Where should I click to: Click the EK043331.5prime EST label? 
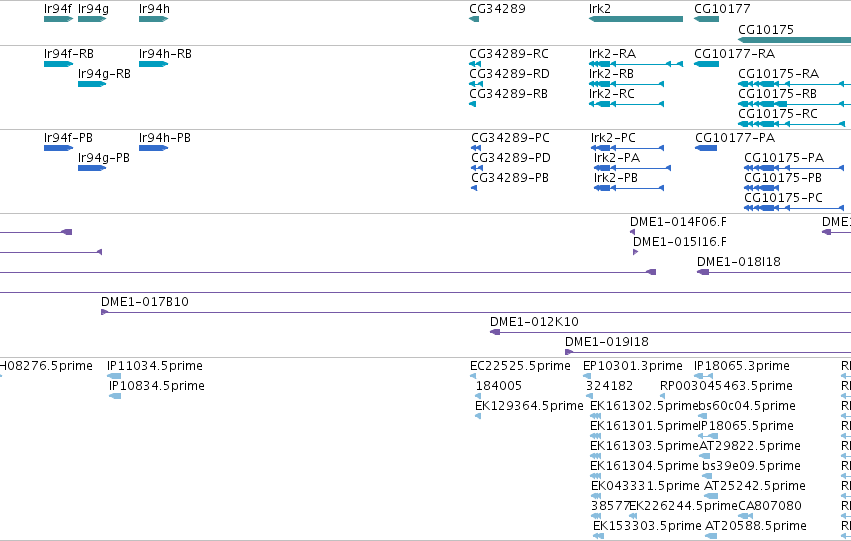(x=645, y=487)
